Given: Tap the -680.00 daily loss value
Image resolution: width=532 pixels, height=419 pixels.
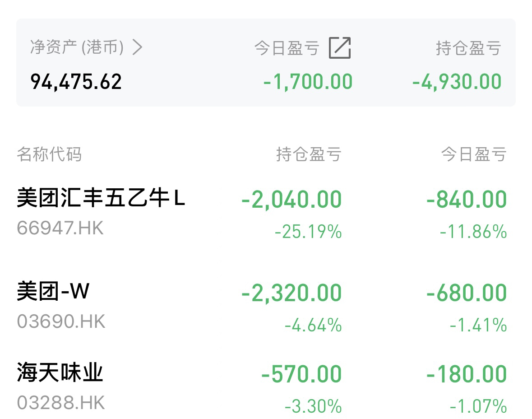Looking at the screenshot, I should tap(467, 293).
